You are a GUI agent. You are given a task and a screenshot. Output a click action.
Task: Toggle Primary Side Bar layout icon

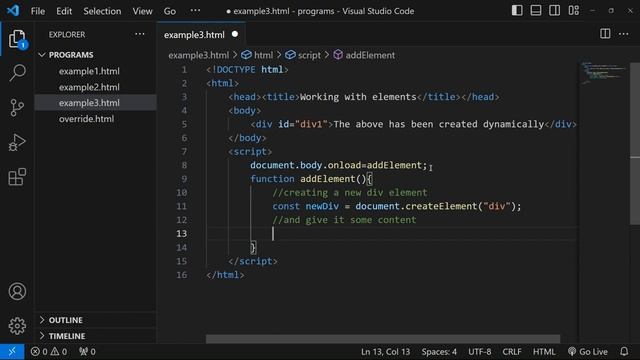point(517,11)
